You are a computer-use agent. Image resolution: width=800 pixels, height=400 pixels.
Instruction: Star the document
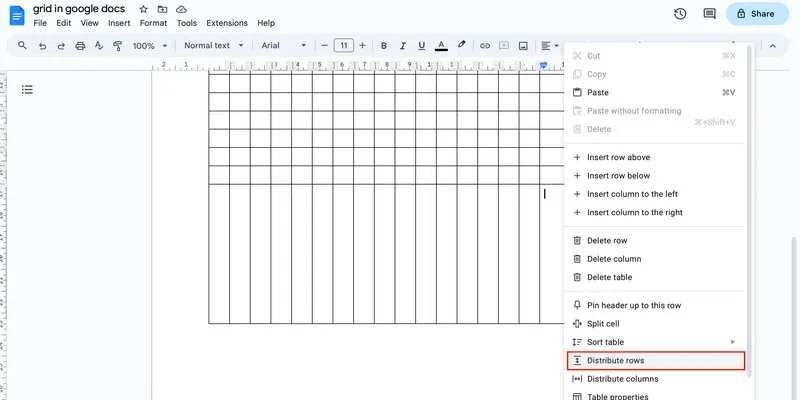click(x=143, y=10)
